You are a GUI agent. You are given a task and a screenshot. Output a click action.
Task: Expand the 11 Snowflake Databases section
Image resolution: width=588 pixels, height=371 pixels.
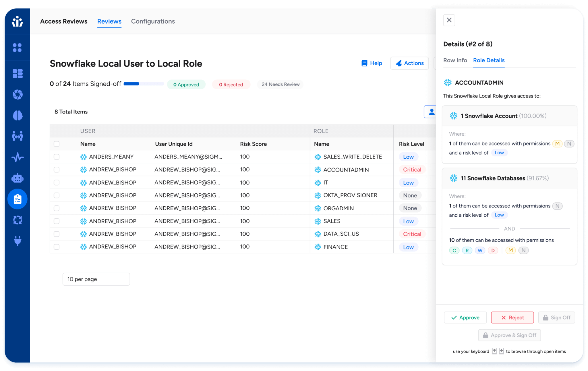[x=509, y=178]
